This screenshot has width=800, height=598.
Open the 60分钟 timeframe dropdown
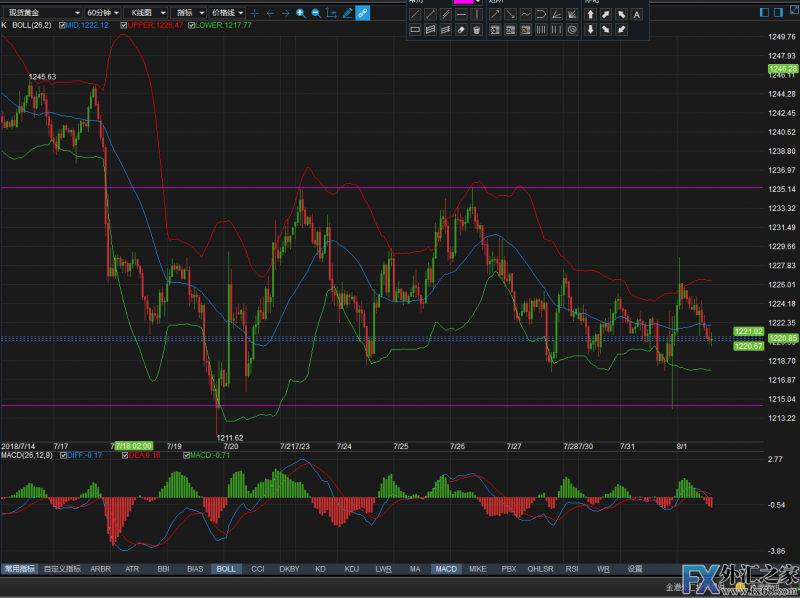coord(103,13)
